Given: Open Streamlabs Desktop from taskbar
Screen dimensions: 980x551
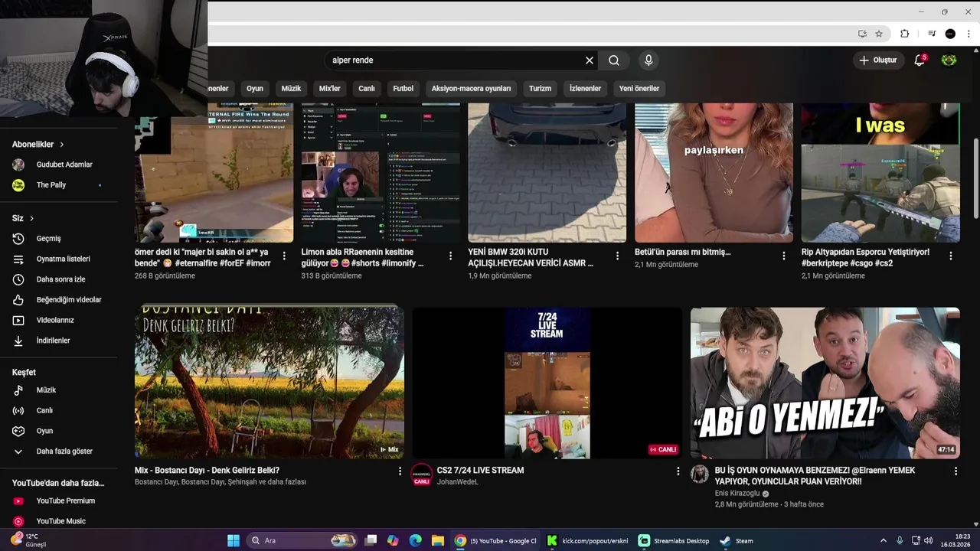Looking at the screenshot, I should coord(675,540).
